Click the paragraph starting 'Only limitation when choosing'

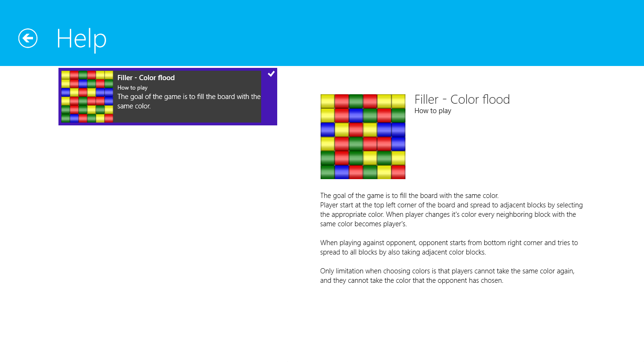click(447, 276)
